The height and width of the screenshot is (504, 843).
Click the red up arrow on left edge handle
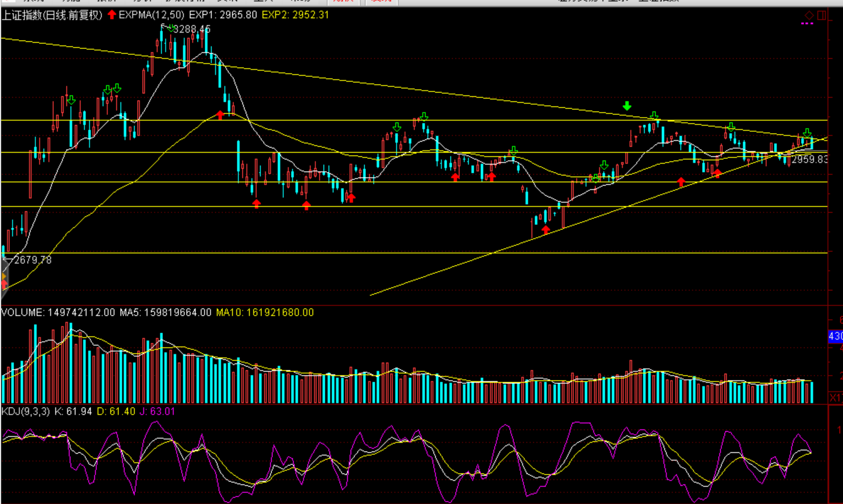[4, 285]
